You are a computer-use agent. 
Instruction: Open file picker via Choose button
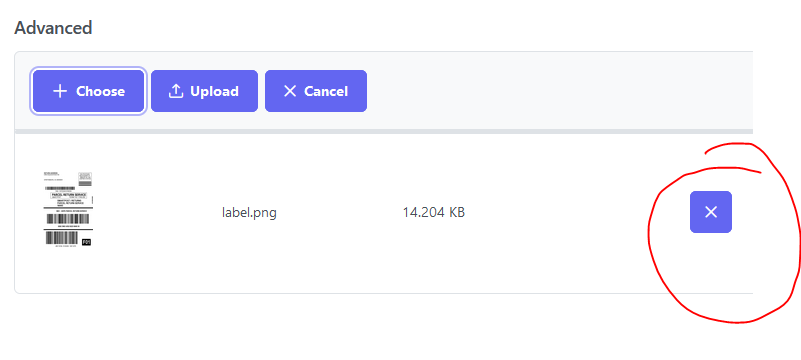click(88, 91)
